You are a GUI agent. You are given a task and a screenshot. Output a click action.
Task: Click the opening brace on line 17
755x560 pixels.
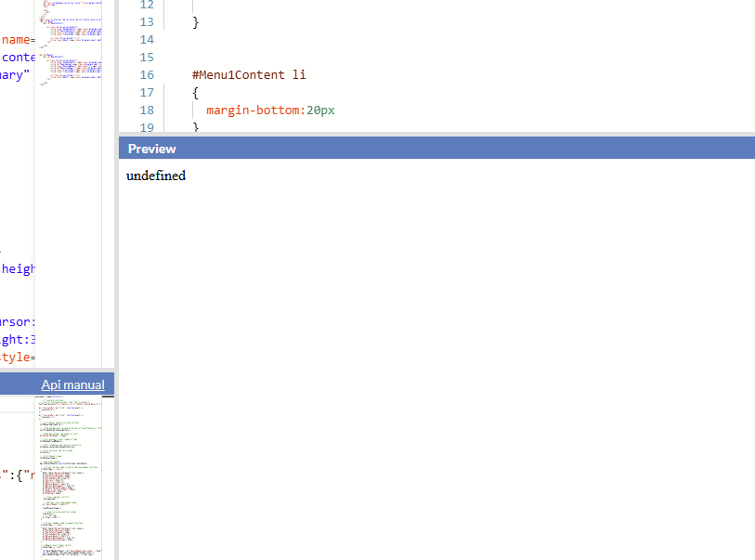196,93
